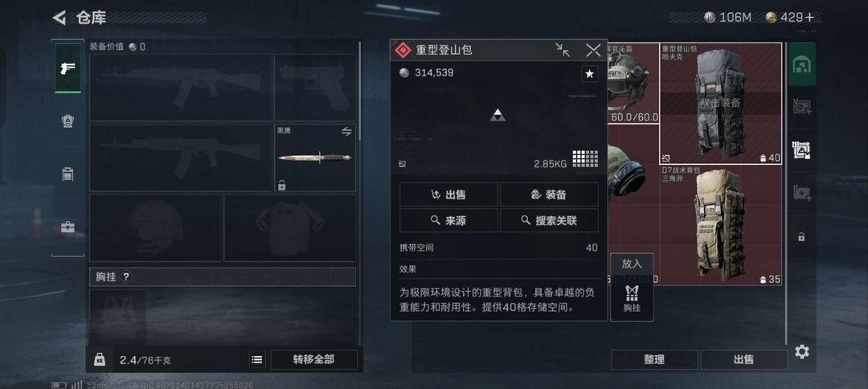Collapse the item detail popup with shrink arrows
Viewport: 868px width, 389px height.
pyautogui.click(x=563, y=51)
